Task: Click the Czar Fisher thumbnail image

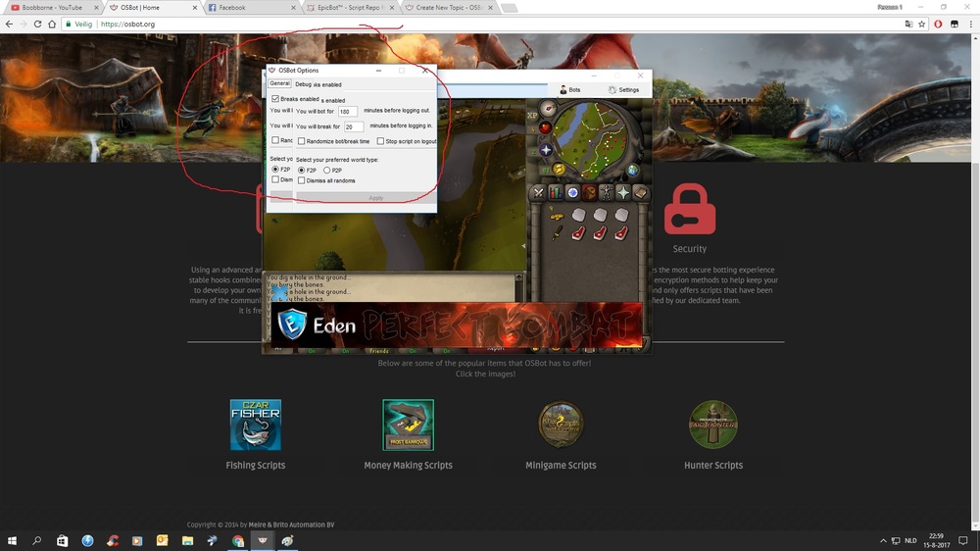Action: pyautogui.click(x=256, y=425)
